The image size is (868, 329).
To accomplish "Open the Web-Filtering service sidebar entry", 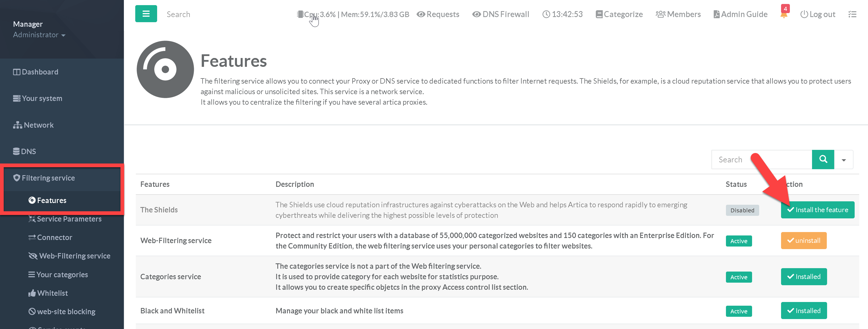I will pos(69,256).
